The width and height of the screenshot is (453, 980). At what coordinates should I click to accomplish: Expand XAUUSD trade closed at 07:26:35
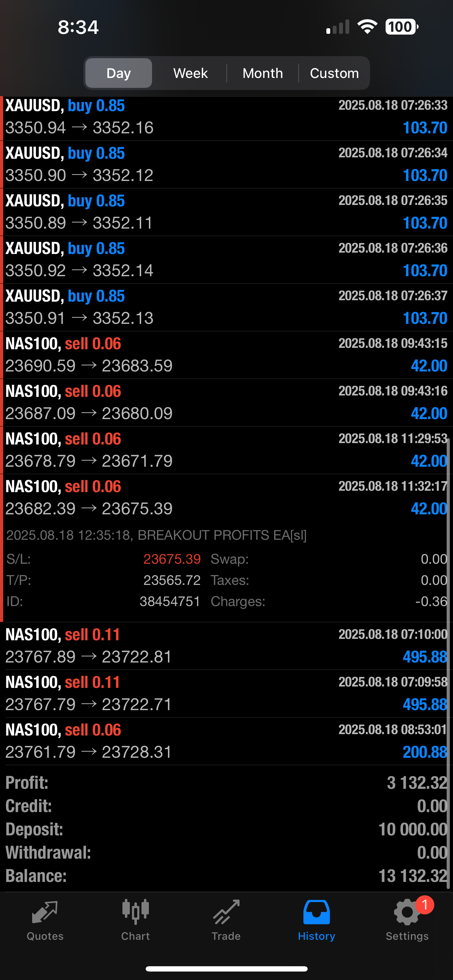(x=226, y=212)
